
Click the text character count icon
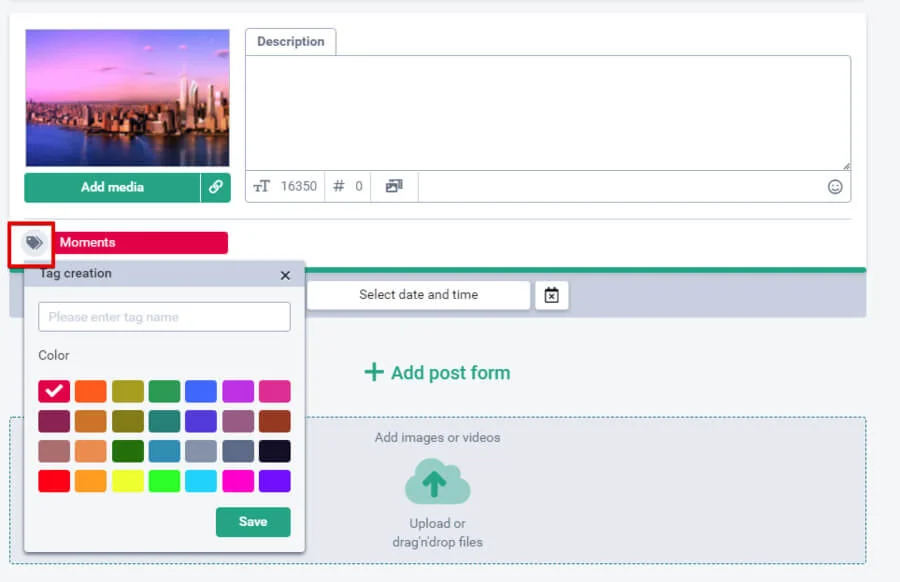(262, 186)
